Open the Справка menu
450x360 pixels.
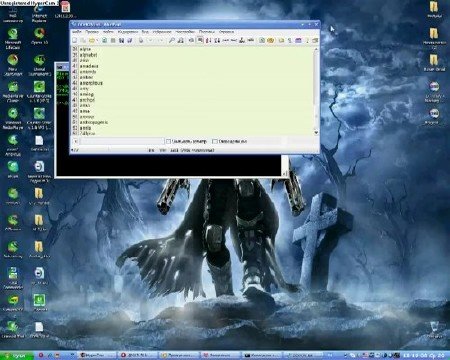point(226,32)
